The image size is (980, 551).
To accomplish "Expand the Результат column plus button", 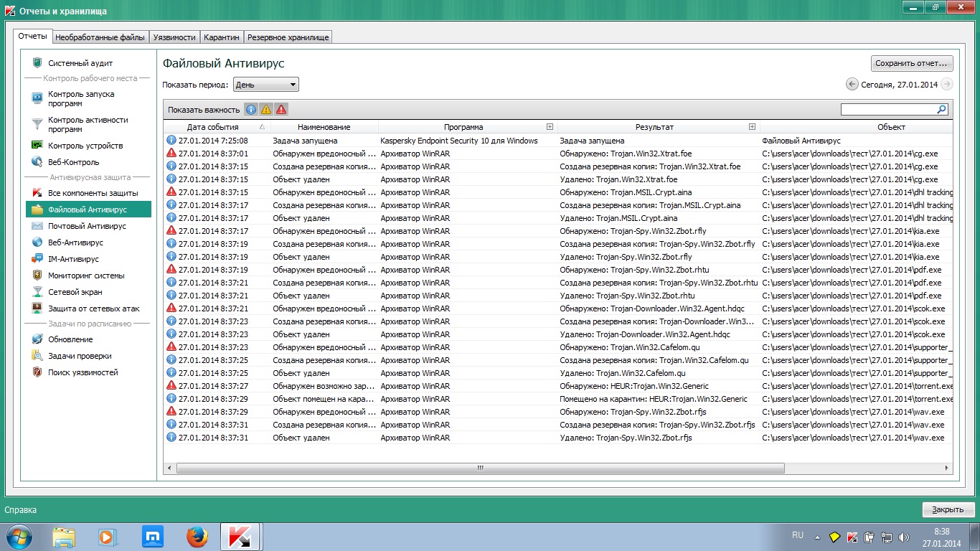I will tap(752, 127).
